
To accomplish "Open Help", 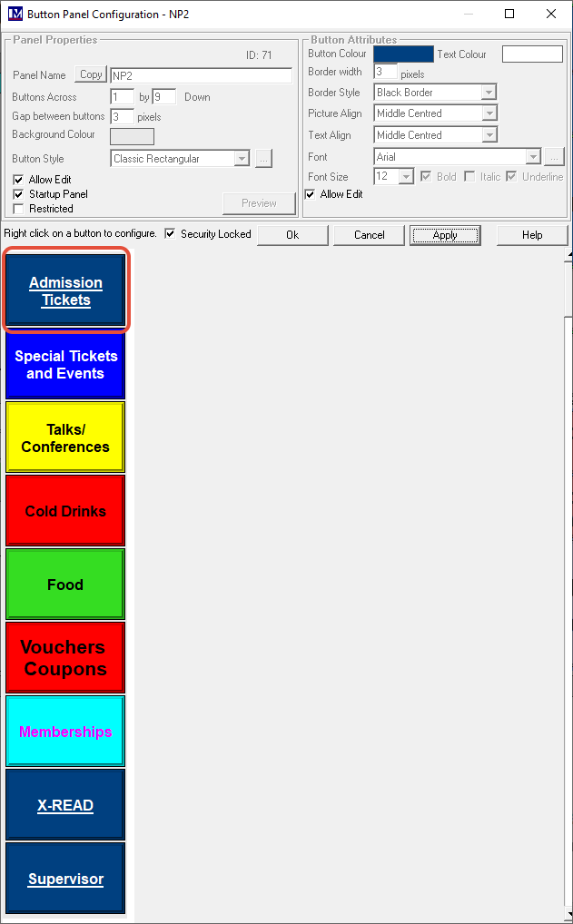I will coord(532,235).
